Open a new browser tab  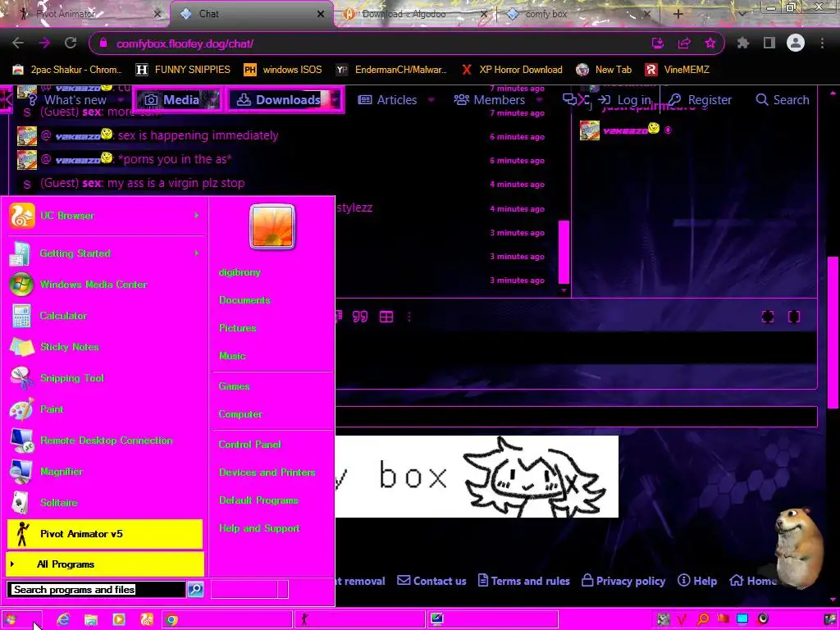pyautogui.click(x=678, y=14)
